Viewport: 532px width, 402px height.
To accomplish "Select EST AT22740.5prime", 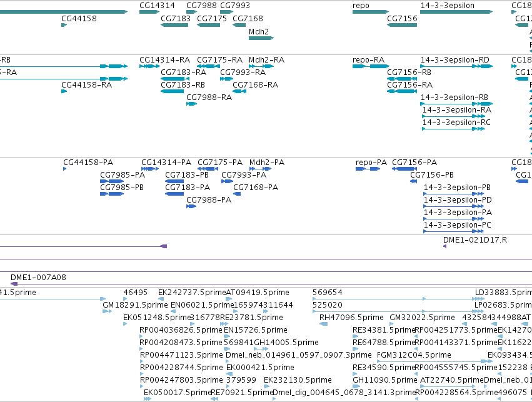I will coord(448,387).
